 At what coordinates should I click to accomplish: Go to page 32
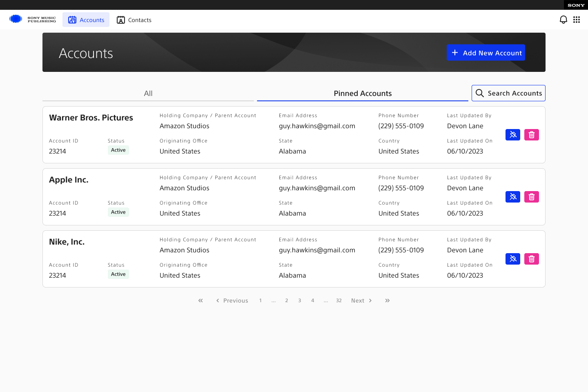pos(339,301)
